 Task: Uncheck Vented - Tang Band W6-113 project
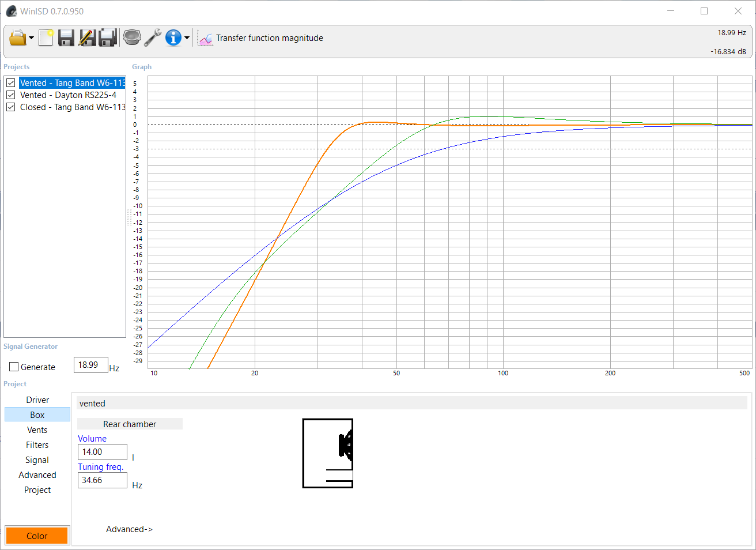[x=11, y=83]
